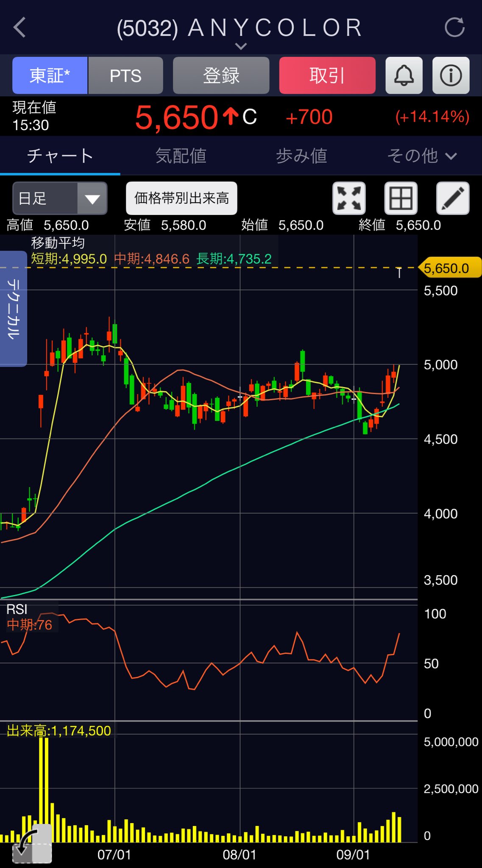
Task: Open the 取引 trade button
Action: pos(327,75)
